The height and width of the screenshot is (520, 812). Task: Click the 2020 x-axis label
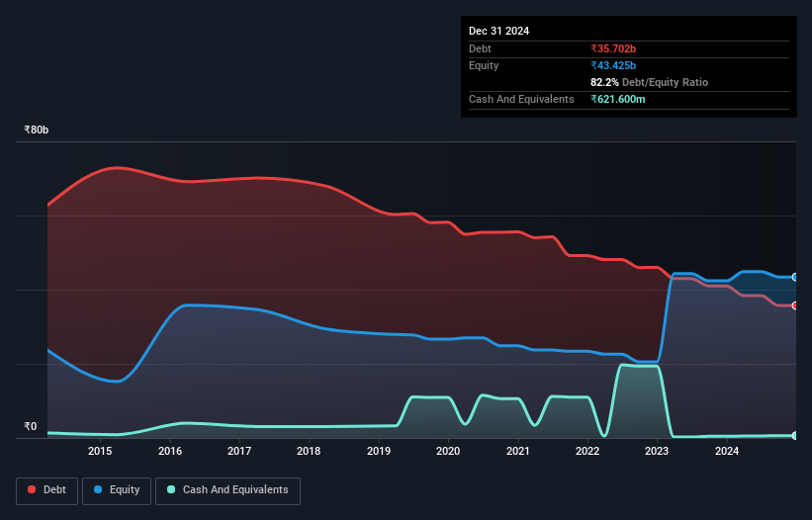(x=448, y=451)
